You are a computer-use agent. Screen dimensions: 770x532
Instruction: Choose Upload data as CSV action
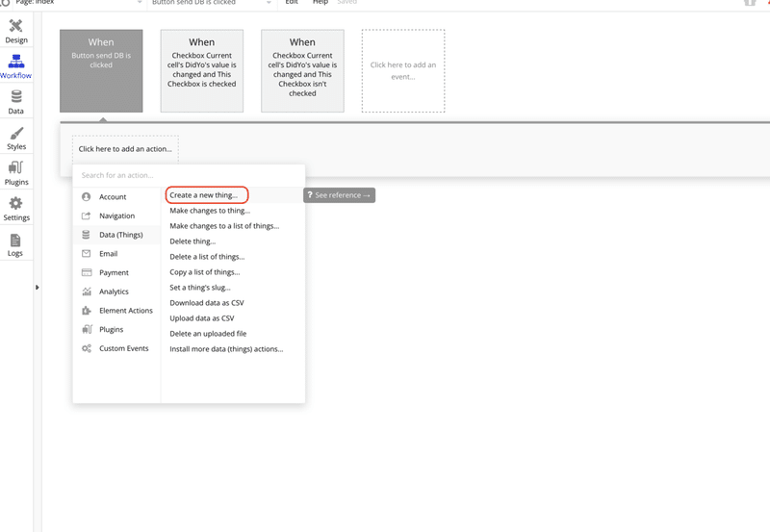click(x=202, y=318)
